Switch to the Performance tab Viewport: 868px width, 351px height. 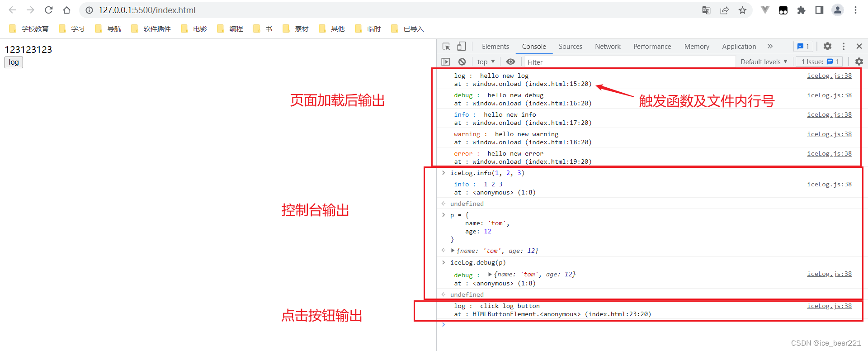click(652, 46)
